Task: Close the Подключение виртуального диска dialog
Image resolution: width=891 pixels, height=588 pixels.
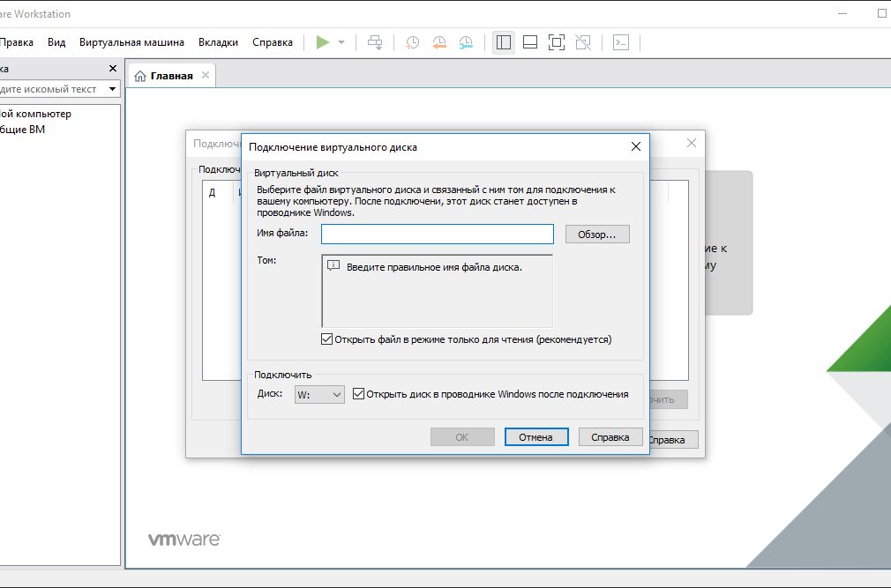Action: 636,147
